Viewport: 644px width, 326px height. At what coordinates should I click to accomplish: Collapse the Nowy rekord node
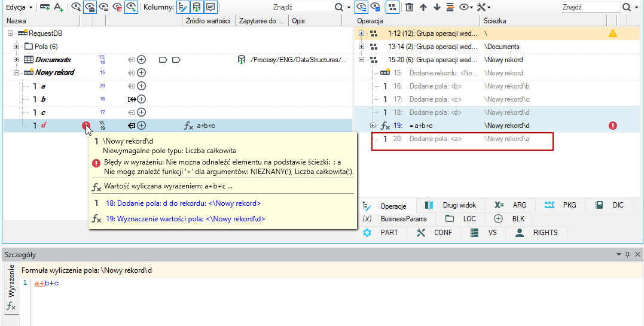coord(16,73)
